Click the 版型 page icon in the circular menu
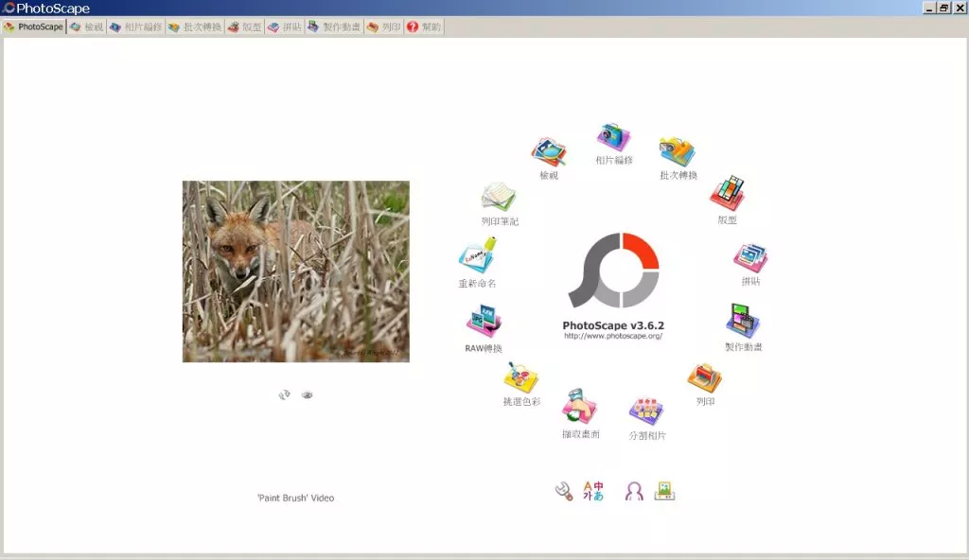 727,194
